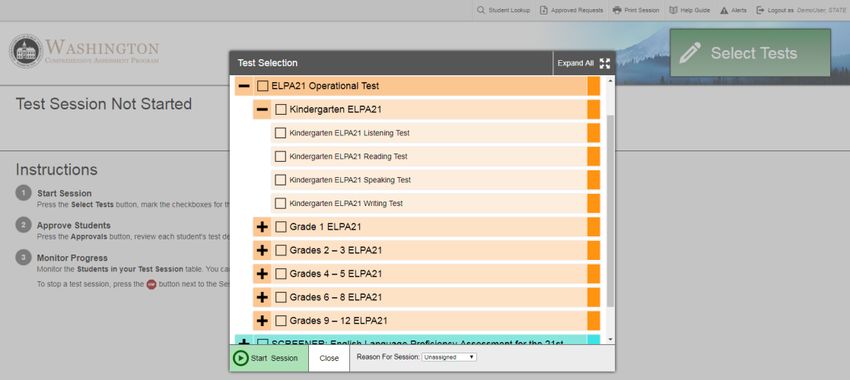Click the Help Guide link text
The height and width of the screenshot is (380, 850).
coord(696,10)
